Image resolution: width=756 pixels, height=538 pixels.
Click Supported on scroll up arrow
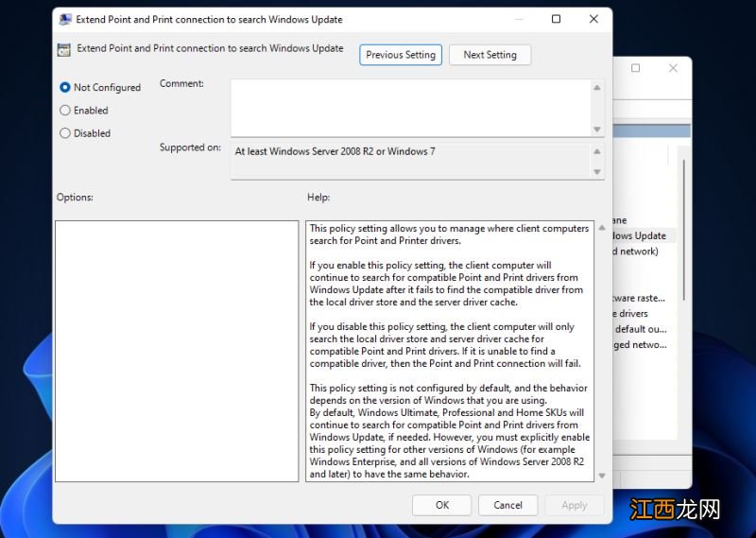(597, 151)
